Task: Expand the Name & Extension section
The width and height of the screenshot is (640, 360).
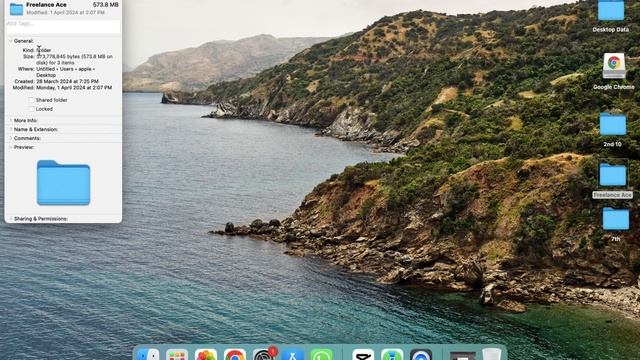Action: tap(11, 129)
